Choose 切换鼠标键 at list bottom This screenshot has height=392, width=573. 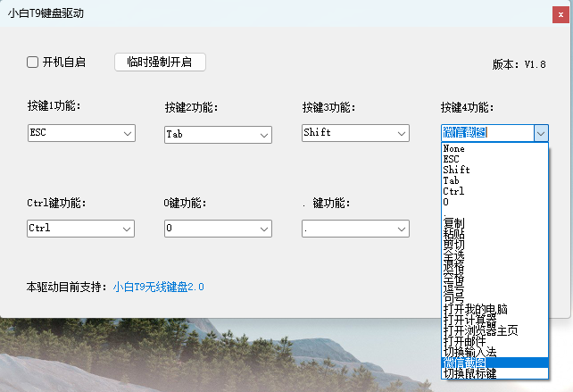(x=494, y=373)
